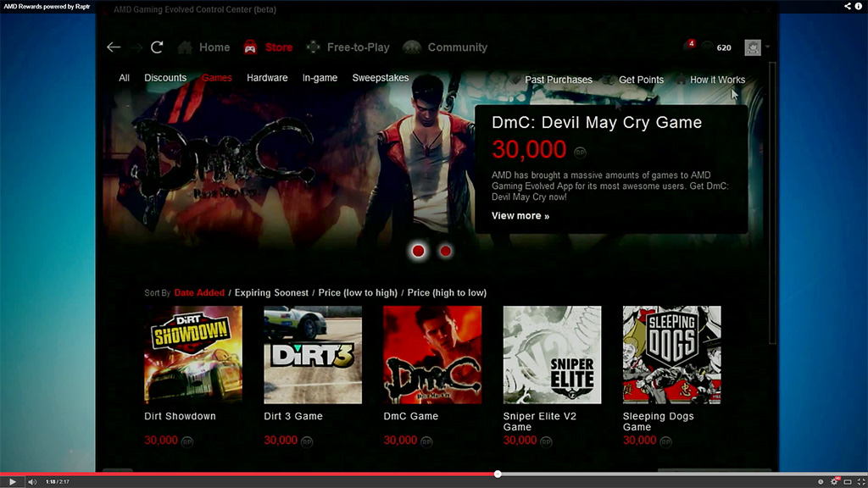This screenshot has height=488, width=868.
Task: Switch to theater mode view
Action: [x=848, y=482]
